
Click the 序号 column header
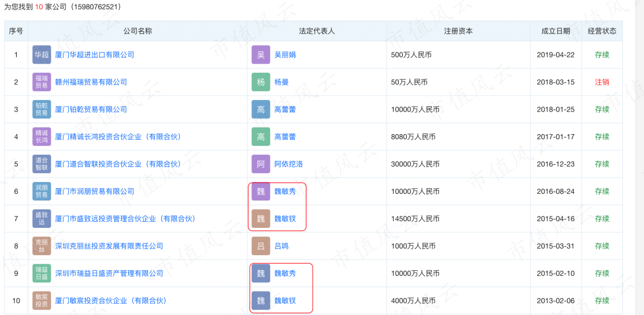16,31
